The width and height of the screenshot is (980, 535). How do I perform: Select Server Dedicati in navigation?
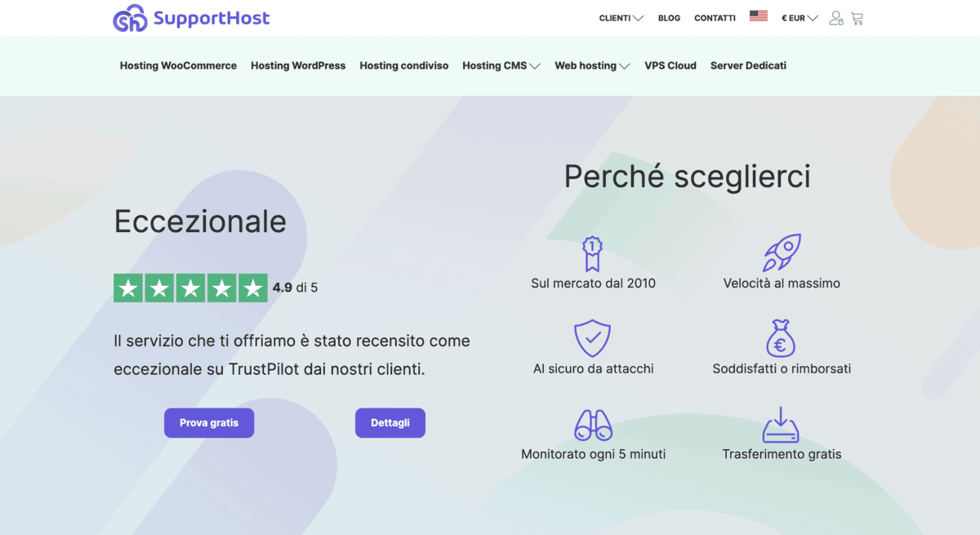pos(748,66)
